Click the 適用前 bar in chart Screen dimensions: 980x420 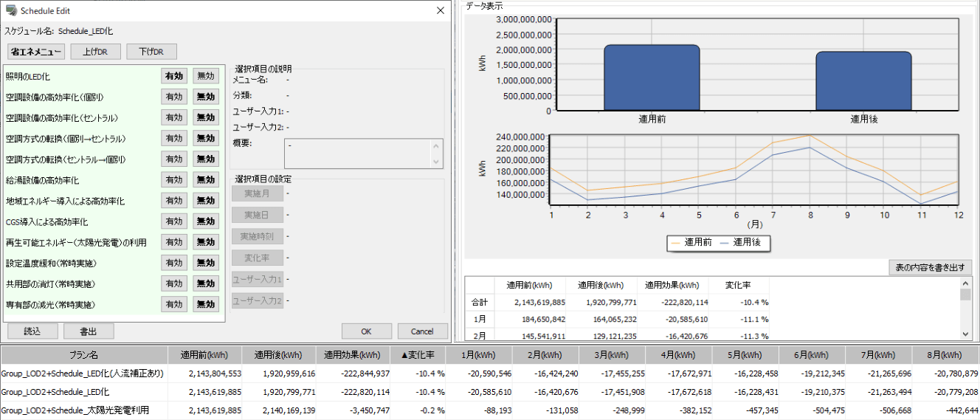[652, 78]
